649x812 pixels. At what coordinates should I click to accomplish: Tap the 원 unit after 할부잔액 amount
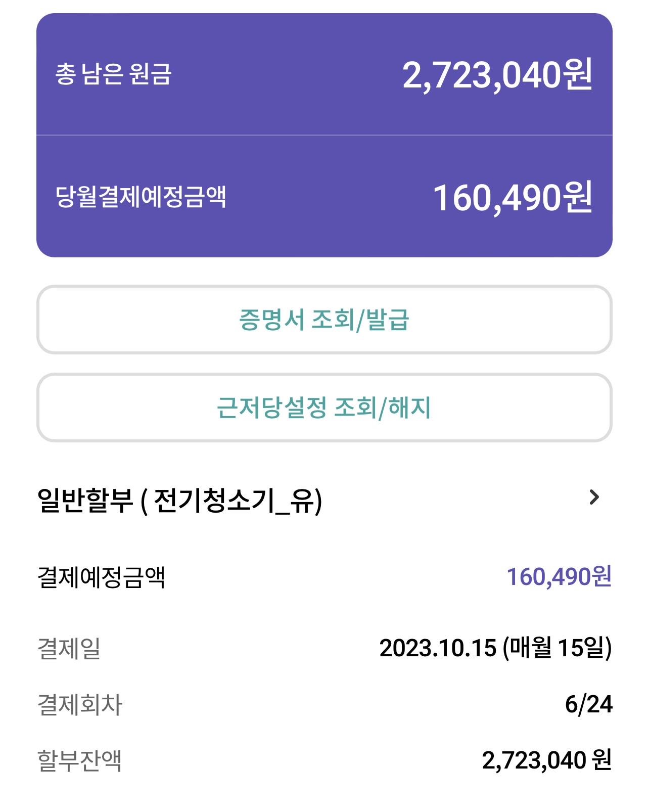[601, 760]
